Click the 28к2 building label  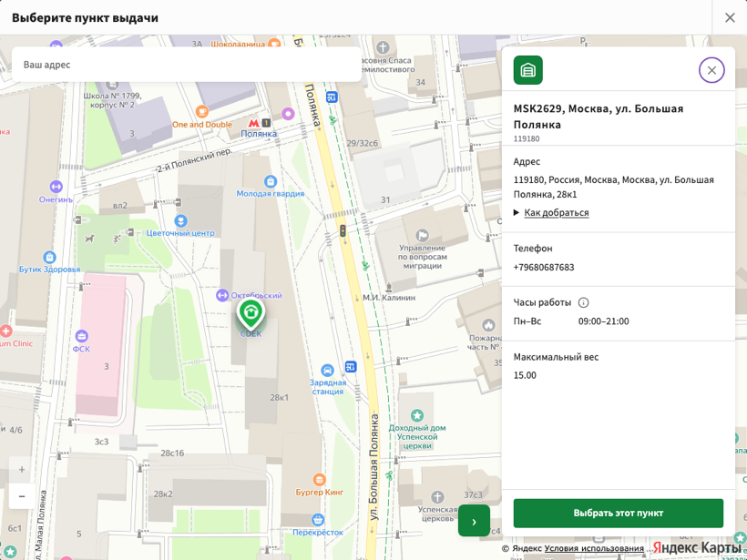coord(163,494)
